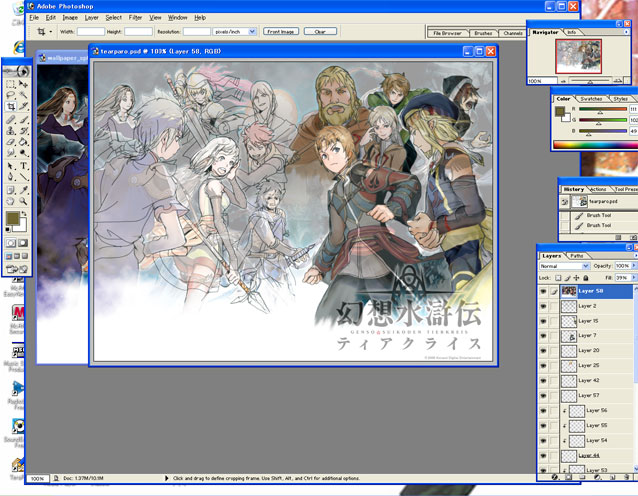Screen dimensions: 638x496
Task: Open the Crop tool preset picker arrow
Action: (x=51, y=31)
